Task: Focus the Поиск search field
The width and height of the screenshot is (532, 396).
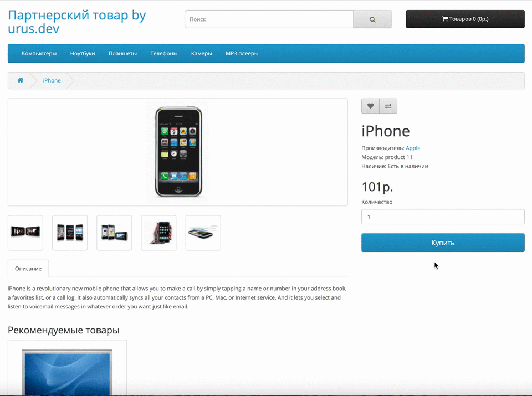Action: click(269, 19)
